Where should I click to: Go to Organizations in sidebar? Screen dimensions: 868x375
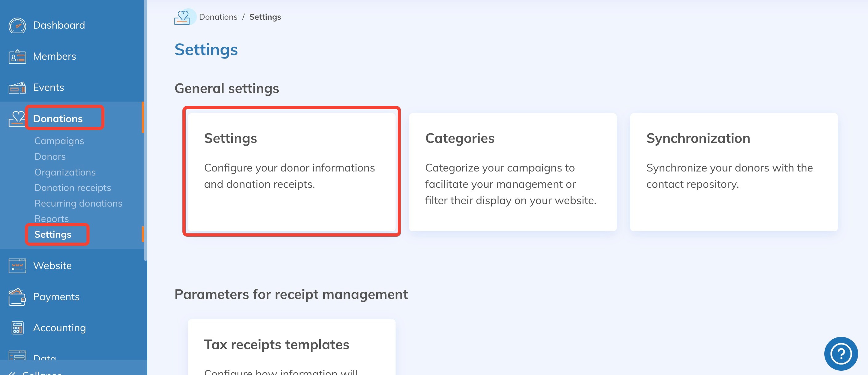[x=65, y=172]
